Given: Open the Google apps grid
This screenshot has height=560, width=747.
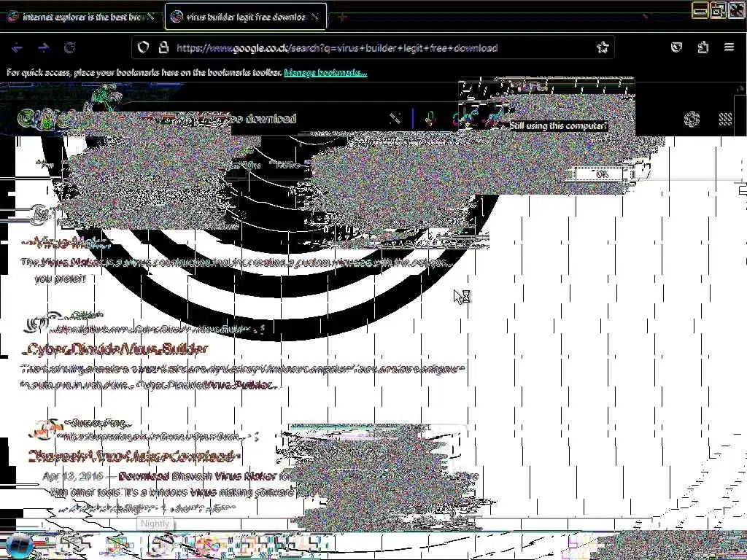Looking at the screenshot, I should click(726, 119).
